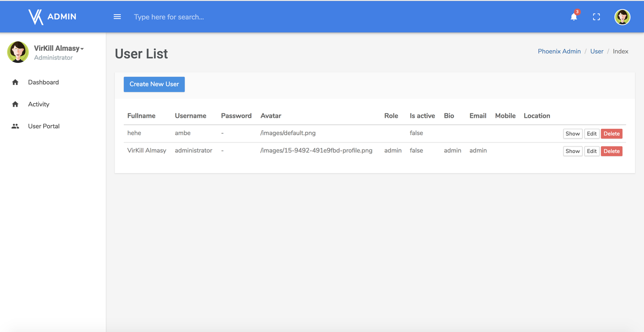Viewport: 644px width, 332px height.
Task: Click the Activity home icon
Action: [15, 104]
